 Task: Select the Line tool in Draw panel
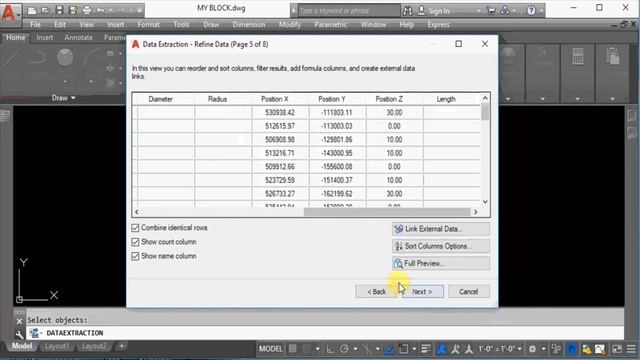(x=11, y=58)
